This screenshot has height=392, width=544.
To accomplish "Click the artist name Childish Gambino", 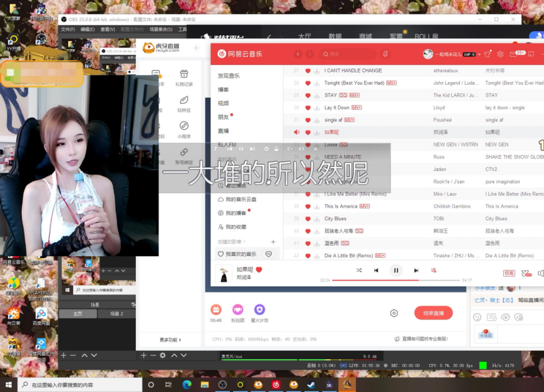I will pos(452,207).
